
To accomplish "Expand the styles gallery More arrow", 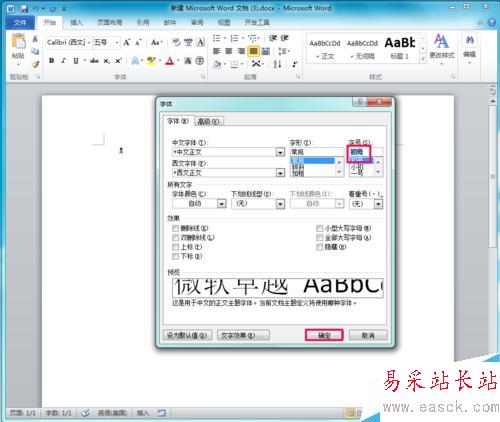I will tap(423, 59).
